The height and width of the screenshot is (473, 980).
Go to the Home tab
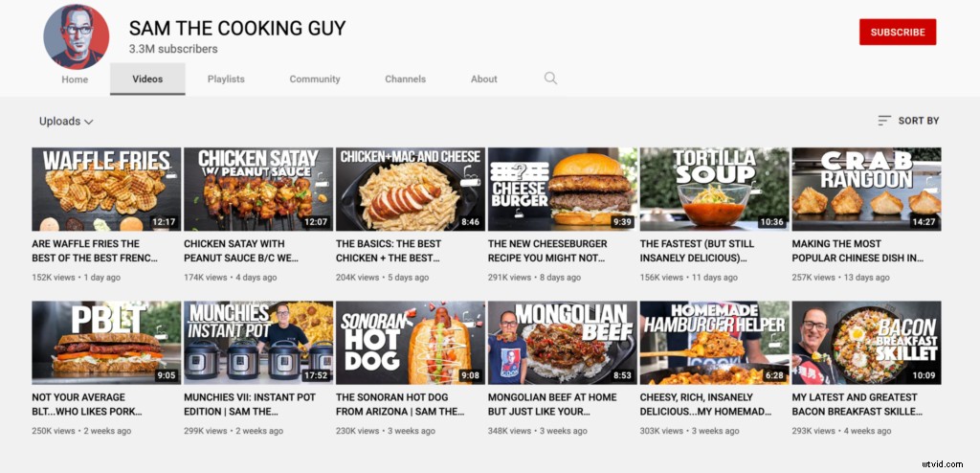coord(75,79)
